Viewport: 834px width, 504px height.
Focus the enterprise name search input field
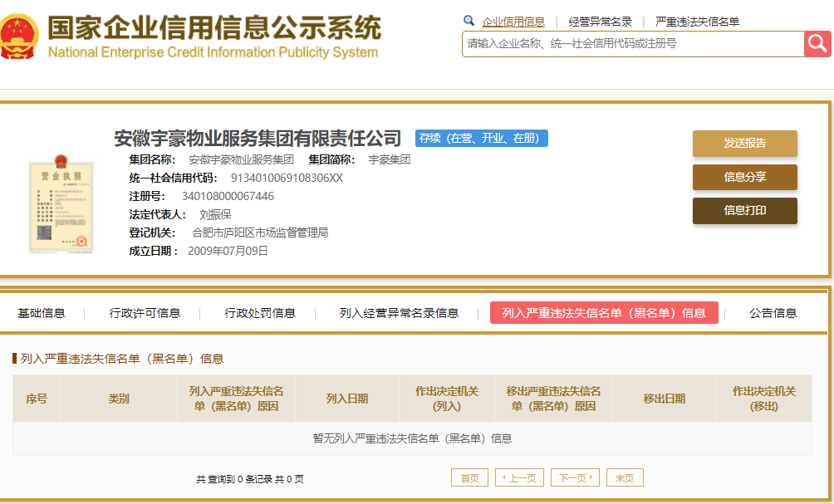coord(633,44)
